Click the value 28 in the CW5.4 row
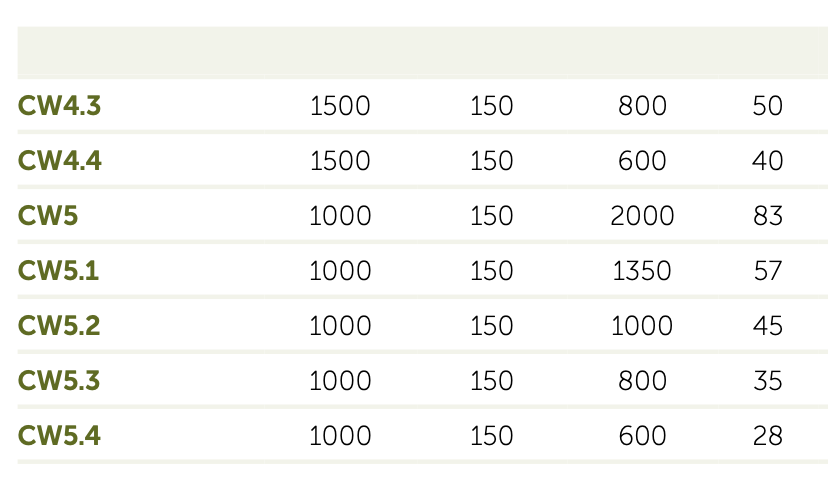 (768, 436)
